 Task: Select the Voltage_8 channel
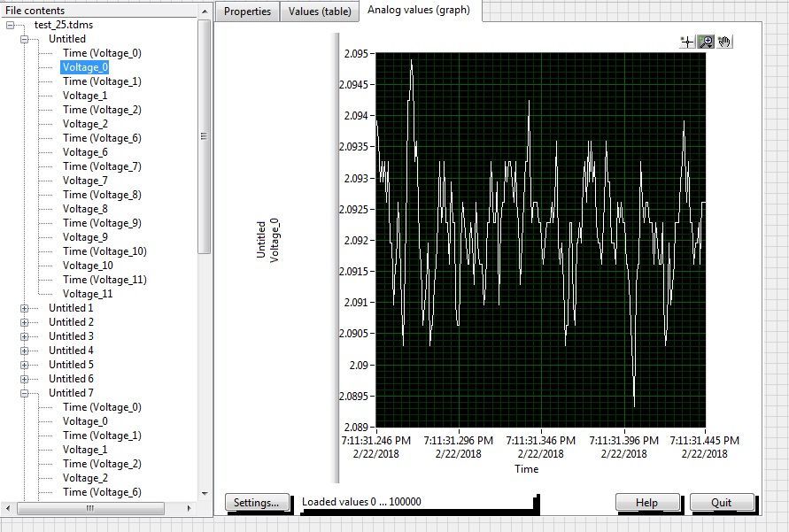click(x=85, y=209)
